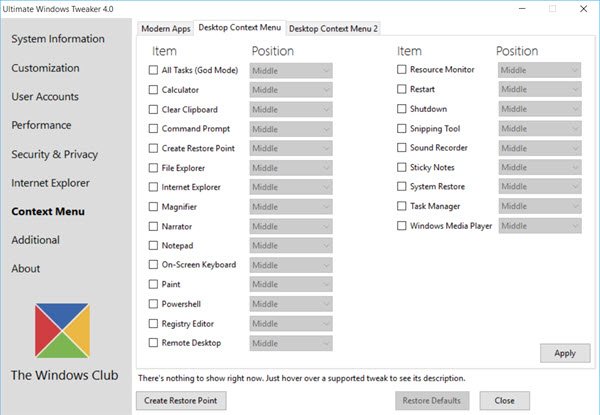
Task: Enable the Internet Explorer item checkbox
Action: (153, 187)
